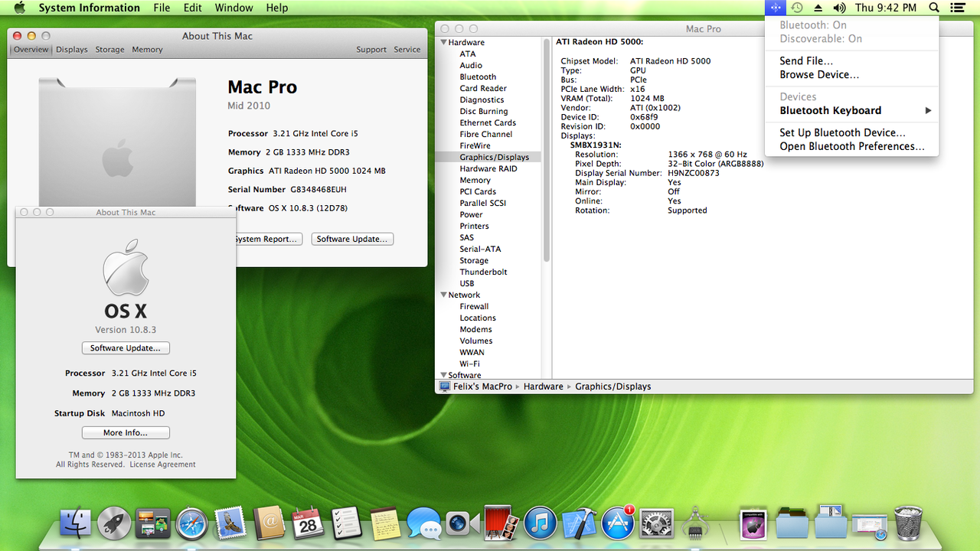Open the Trash in the Dock
The width and height of the screenshot is (980, 551).
pos(908,523)
